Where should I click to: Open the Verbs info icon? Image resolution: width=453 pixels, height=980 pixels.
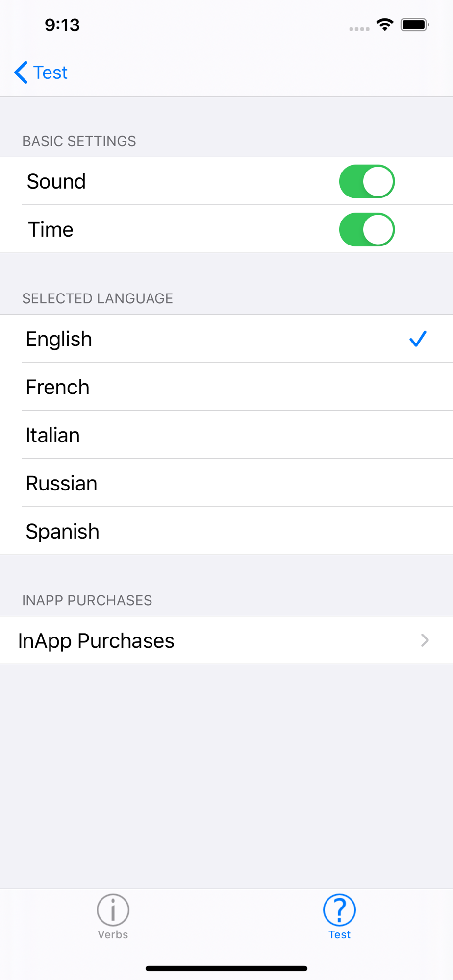click(113, 909)
